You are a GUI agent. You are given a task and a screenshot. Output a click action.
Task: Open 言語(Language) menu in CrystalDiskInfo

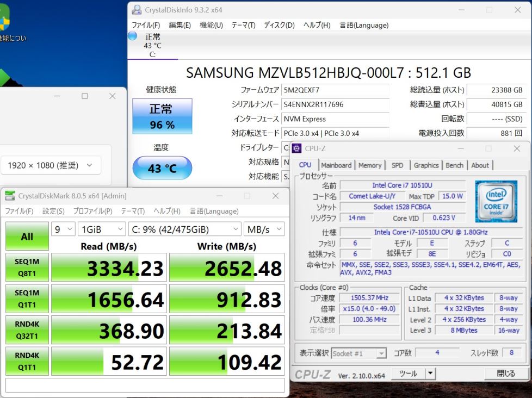[x=364, y=25]
